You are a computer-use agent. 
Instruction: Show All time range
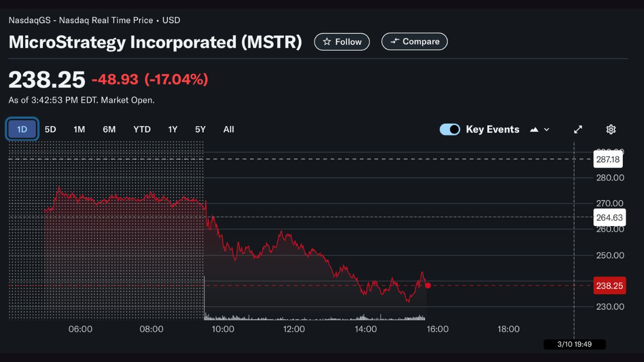[228, 129]
